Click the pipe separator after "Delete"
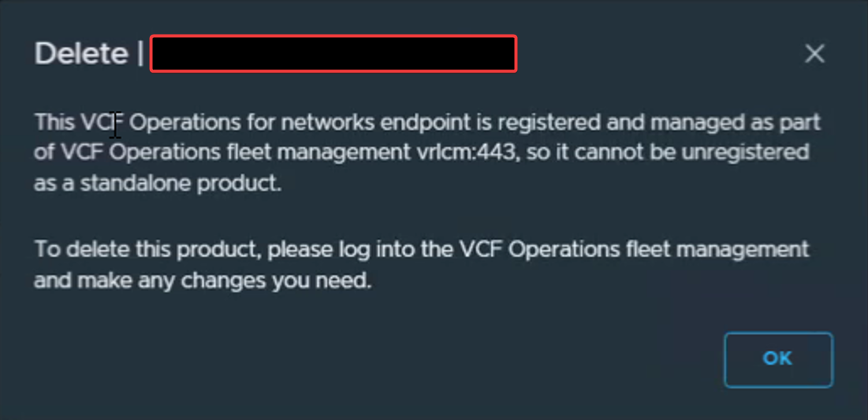The image size is (868, 420). pos(140,54)
